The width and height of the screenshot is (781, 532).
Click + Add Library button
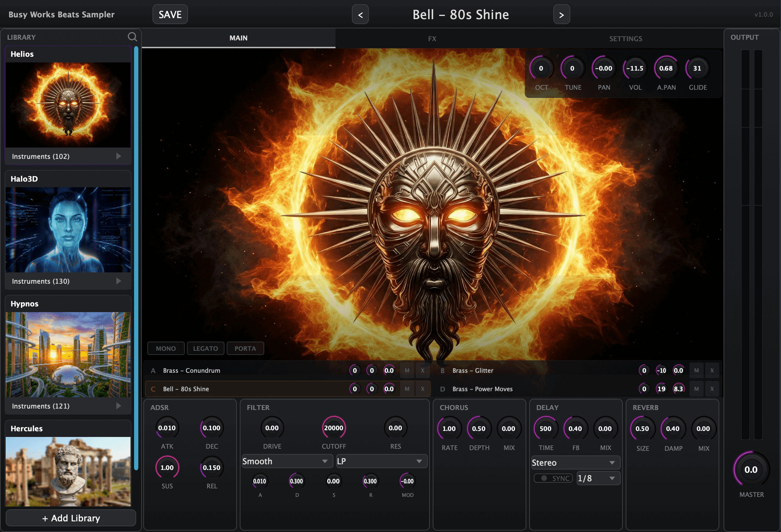pyautogui.click(x=71, y=518)
